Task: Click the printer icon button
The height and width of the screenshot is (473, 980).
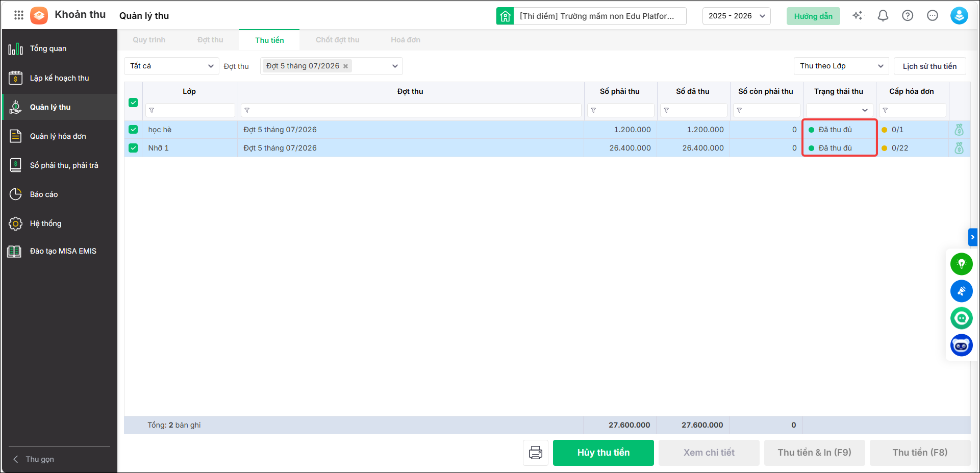Action: [536, 453]
